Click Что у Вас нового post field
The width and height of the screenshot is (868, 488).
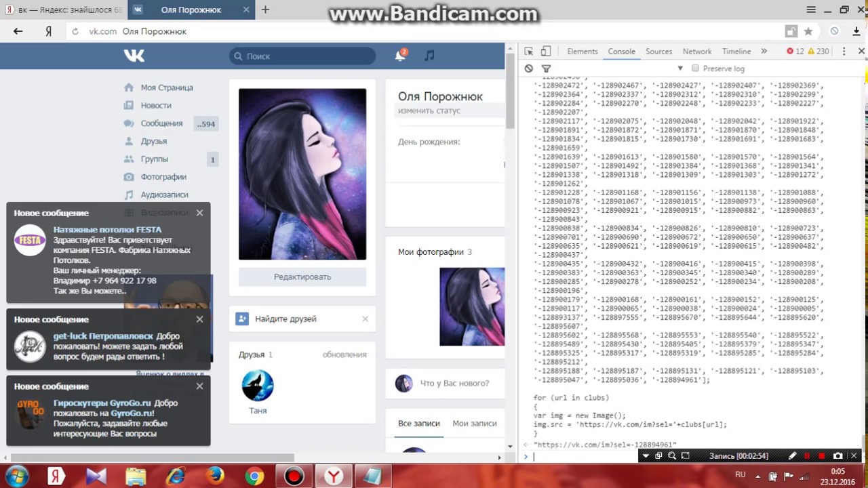[454, 383]
